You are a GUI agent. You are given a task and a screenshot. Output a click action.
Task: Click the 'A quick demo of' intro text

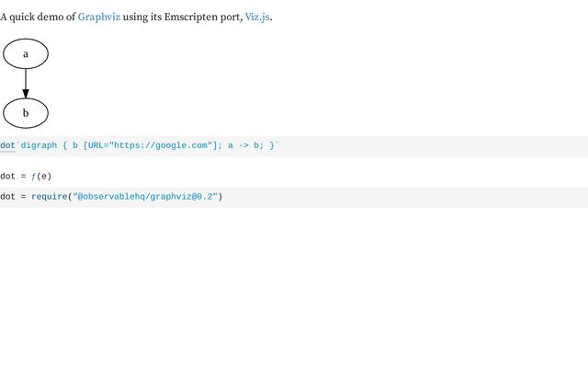[x=37, y=17]
